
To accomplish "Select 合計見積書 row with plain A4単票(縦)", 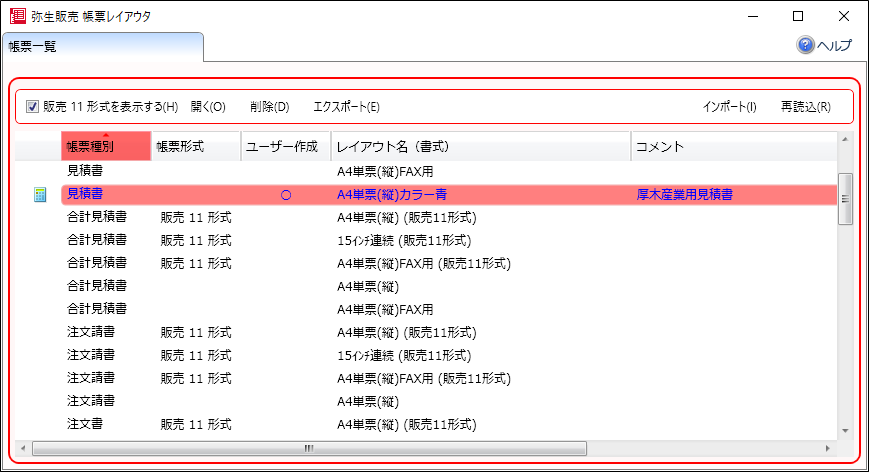I will [x=449, y=286].
